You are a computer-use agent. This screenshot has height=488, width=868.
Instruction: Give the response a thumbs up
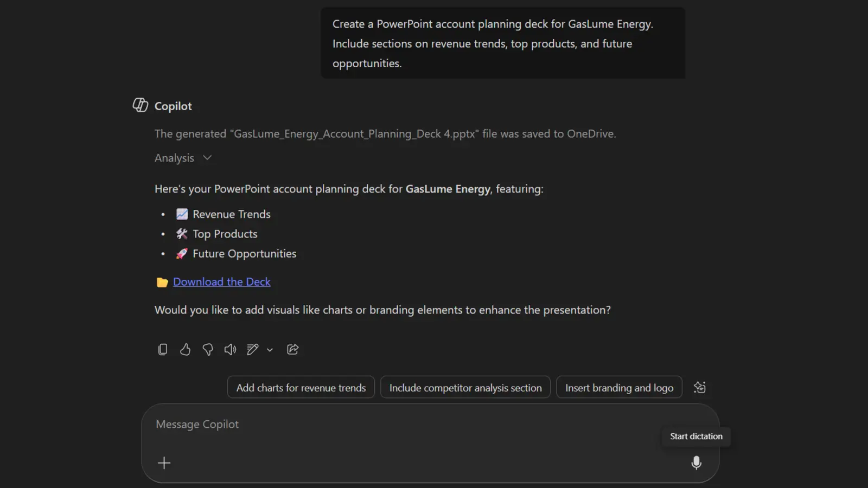coord(185,349)
